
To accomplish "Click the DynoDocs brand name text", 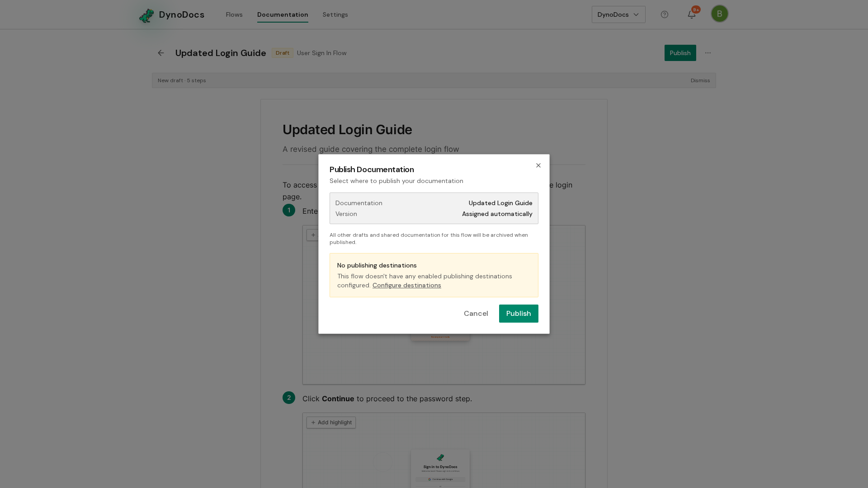I will (x=182, y=14).
